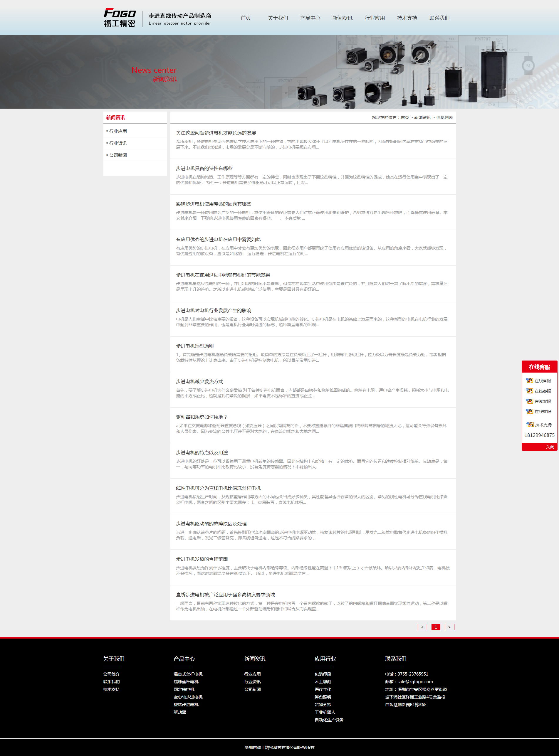Click the 技术支持 QQ icon in the widget

[530, 425]
